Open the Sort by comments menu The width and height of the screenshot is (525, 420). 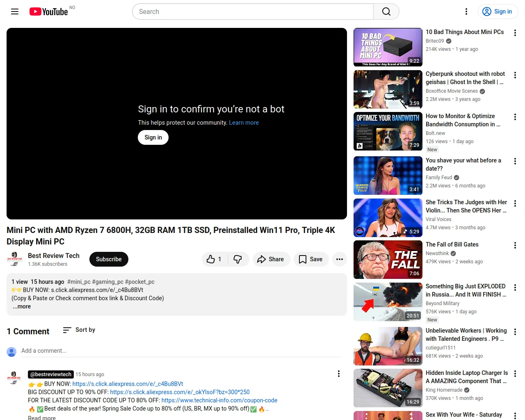point(79,330)
